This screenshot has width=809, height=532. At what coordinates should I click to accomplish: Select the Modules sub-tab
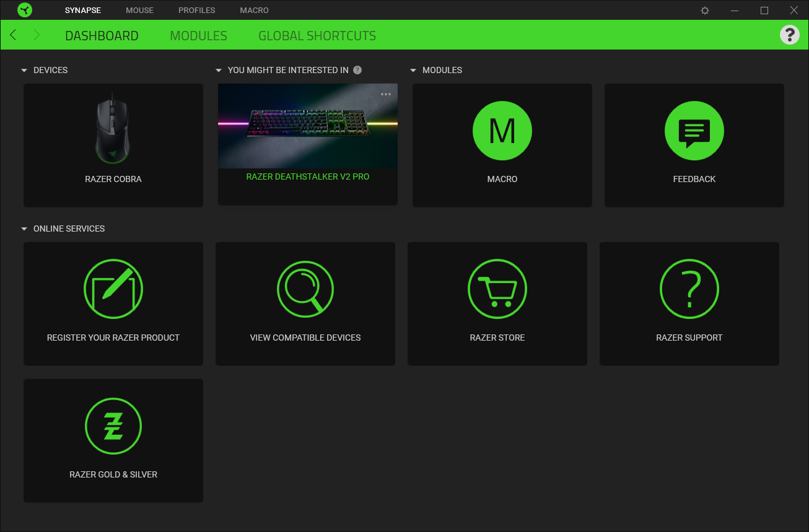coord(199,36)
